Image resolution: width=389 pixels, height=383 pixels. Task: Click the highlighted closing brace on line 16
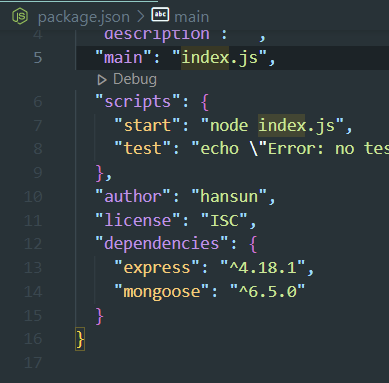[80, 339]
